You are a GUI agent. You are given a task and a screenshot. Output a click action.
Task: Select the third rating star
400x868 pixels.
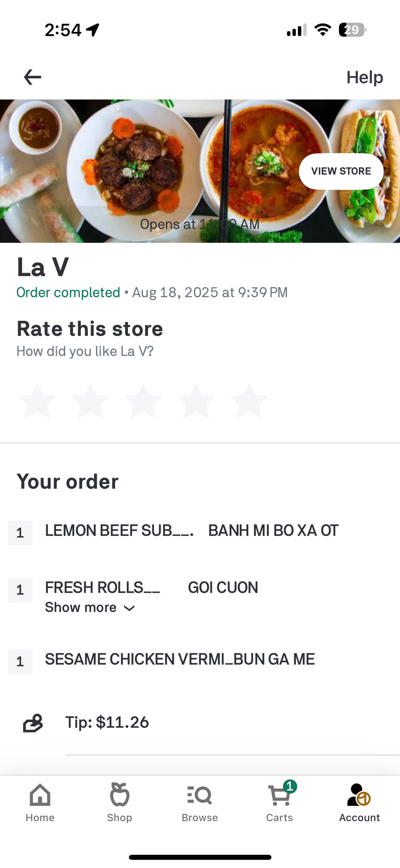143,401
